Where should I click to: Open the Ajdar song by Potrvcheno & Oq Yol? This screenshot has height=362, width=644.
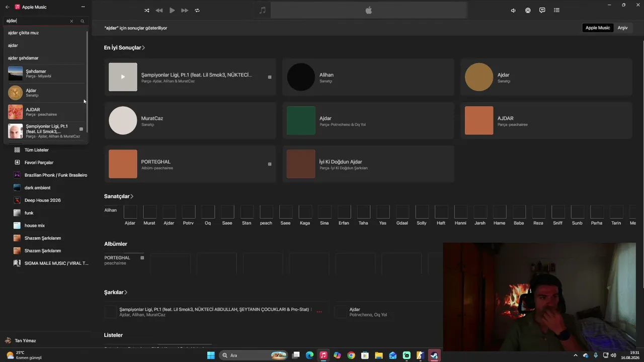[368, 121]
